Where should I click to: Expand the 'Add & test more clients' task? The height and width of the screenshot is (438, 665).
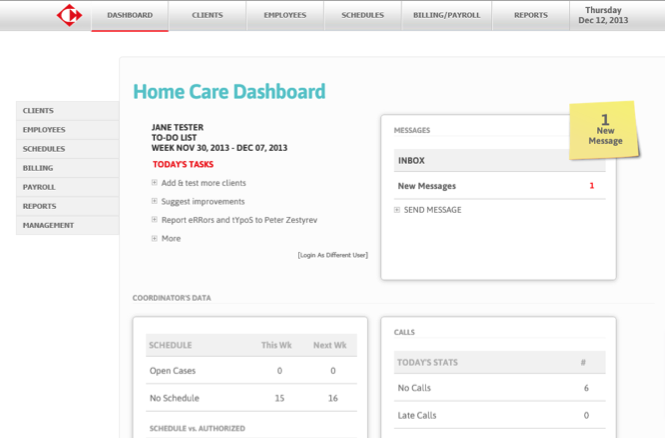[154, 183]
